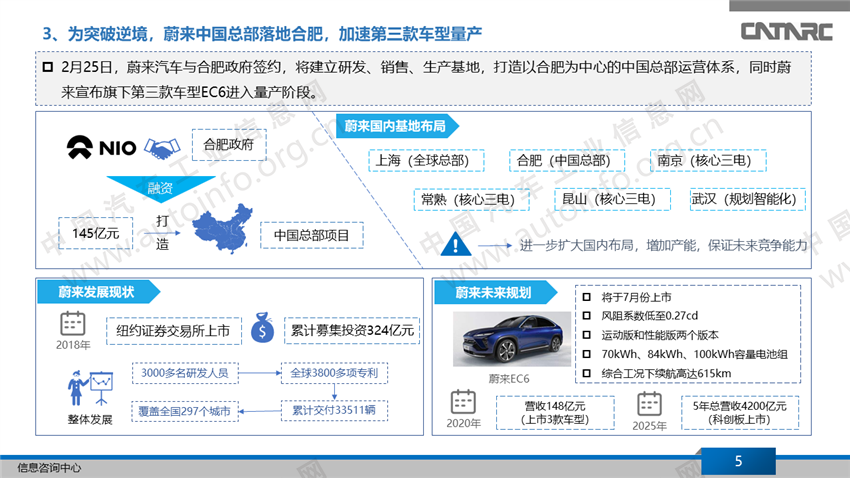The height and width of the screenshot is (478, 850).
Task: Click the 融资 downward triangle
Action: [160, 189]
